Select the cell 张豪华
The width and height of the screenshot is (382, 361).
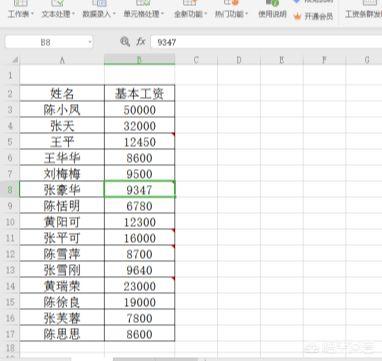62,189
